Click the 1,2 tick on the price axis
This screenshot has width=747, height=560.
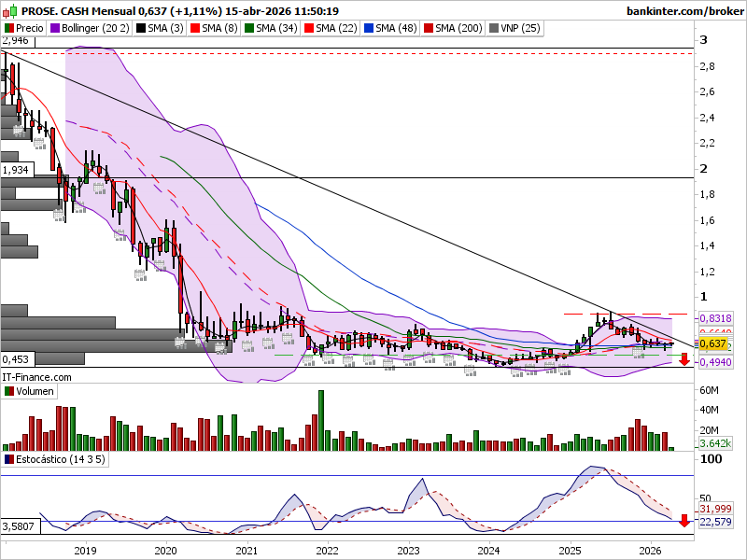pyautogui.click(x=708, y=272)
